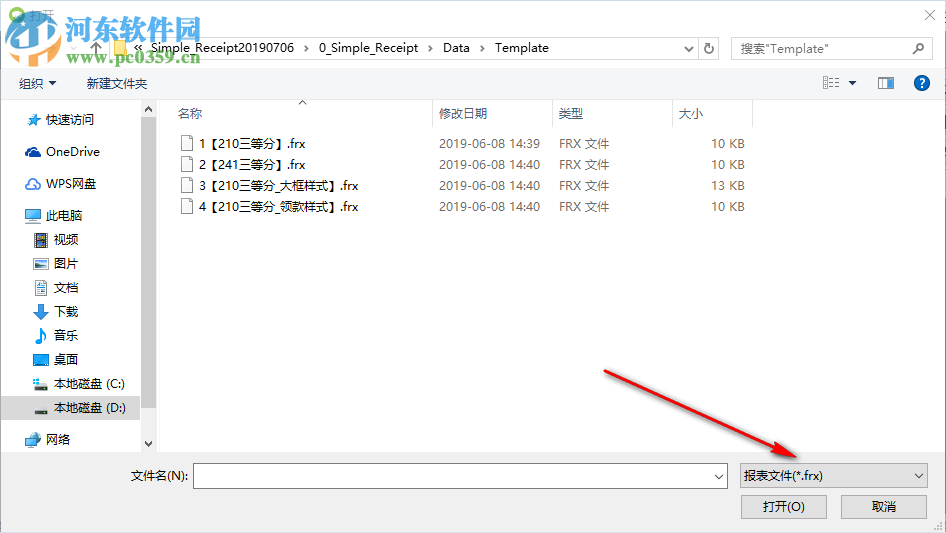Click the 打开(O) button
946x533 pixels.
[x=784, y=506]
